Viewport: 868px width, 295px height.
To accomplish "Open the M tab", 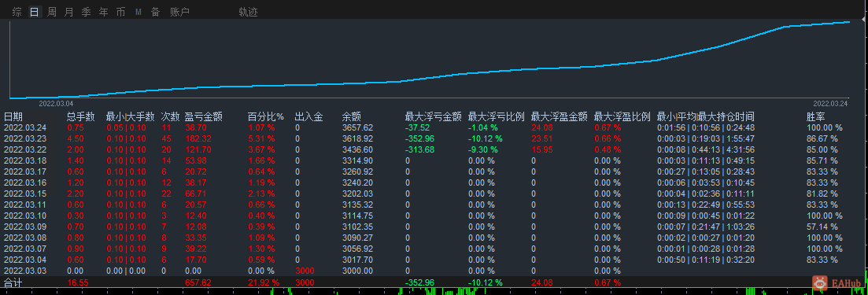I will point(138,12).
